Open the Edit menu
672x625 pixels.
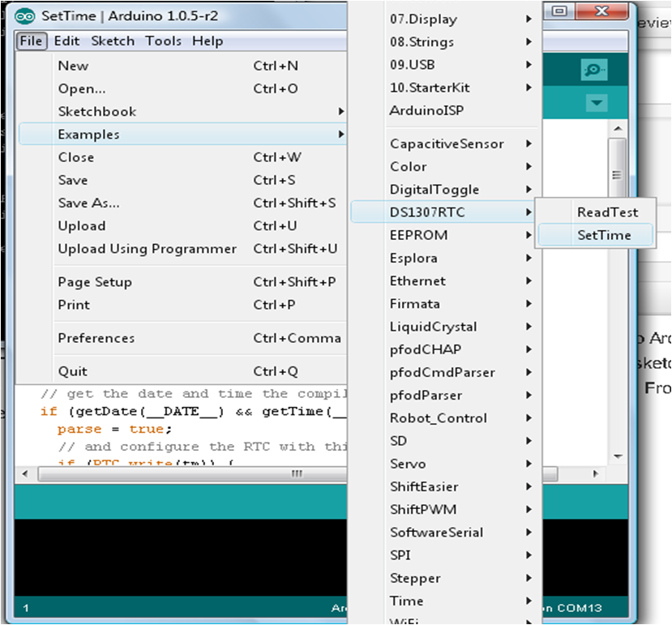click(x=66, y=41)
